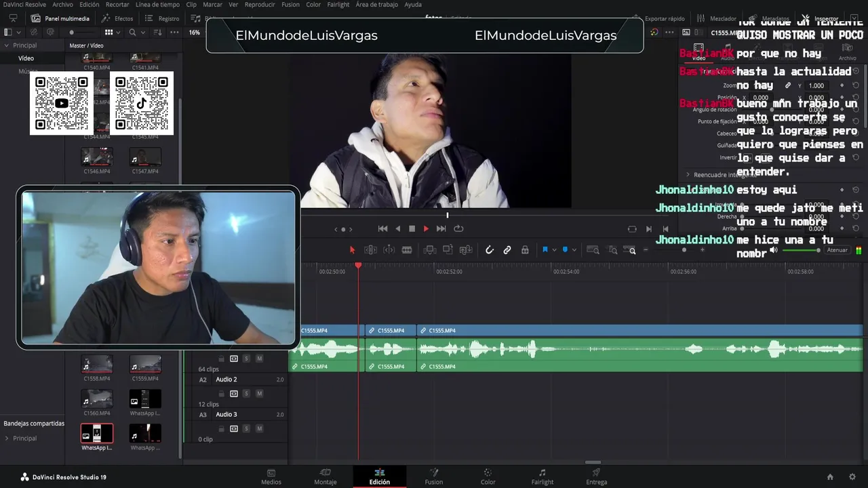This screenshot has height=488, width=868.
Task: Solo the Audio 3 track
Action: click(x=246, y=428)
